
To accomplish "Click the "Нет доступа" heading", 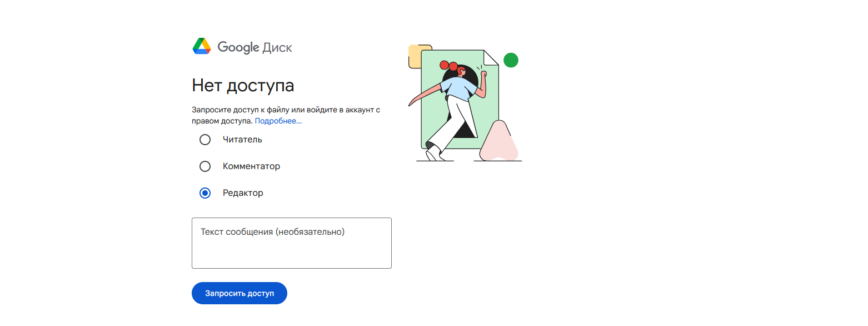I will tap(243, 85).
